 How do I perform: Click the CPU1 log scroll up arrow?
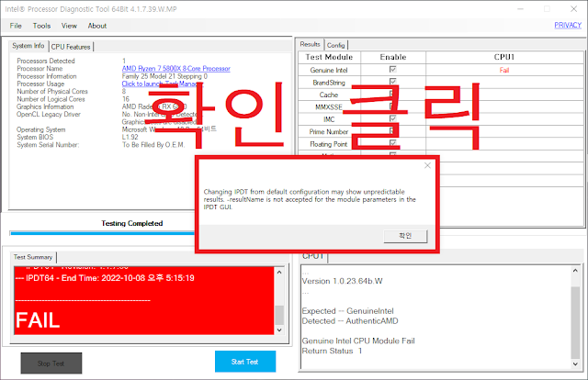tap(575, 271)
